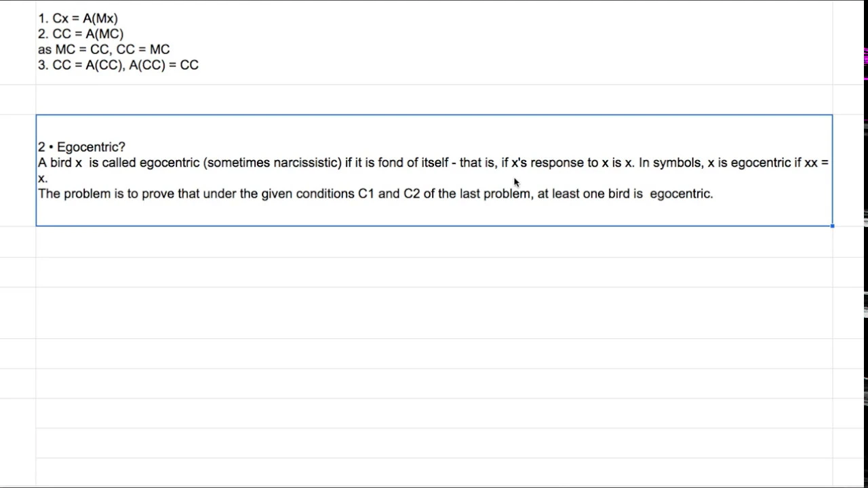Image resolution: width=868 pixels, height=488 pixels.
Task: Click the line '3. CC = A(CC), A(CC) = CC'
Action: point(118,65)
